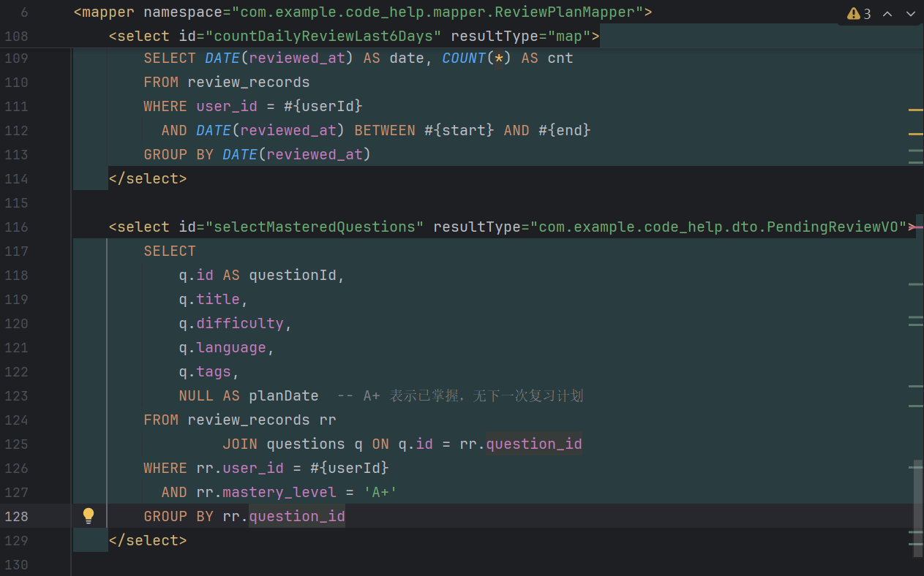Screen dimensions: 924x576
Task: Click the COUNT function on line 109
Action: tap(464, 58)
